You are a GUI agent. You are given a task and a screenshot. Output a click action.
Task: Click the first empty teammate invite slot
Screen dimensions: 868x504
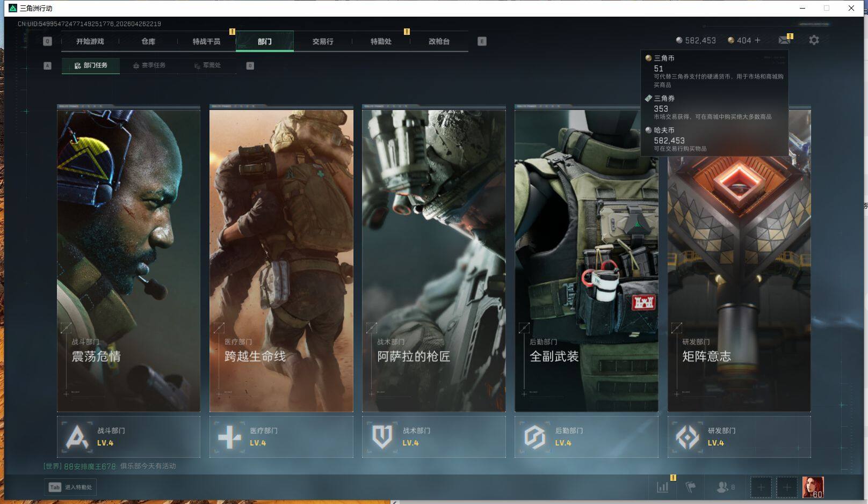tap(761, 487)
